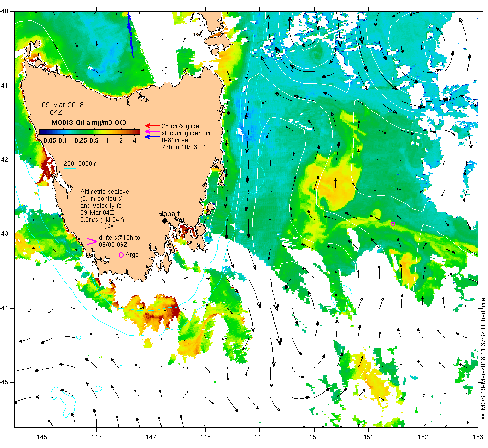488x448 pixels.
Task: Click the blue 0-81m vel arrow
Action: click(152, 137)
